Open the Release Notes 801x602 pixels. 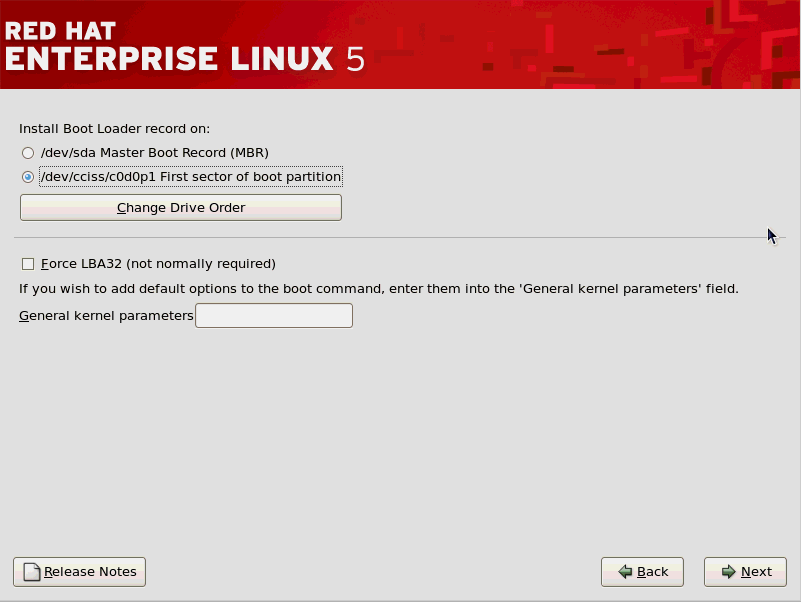tap(80, 572)
